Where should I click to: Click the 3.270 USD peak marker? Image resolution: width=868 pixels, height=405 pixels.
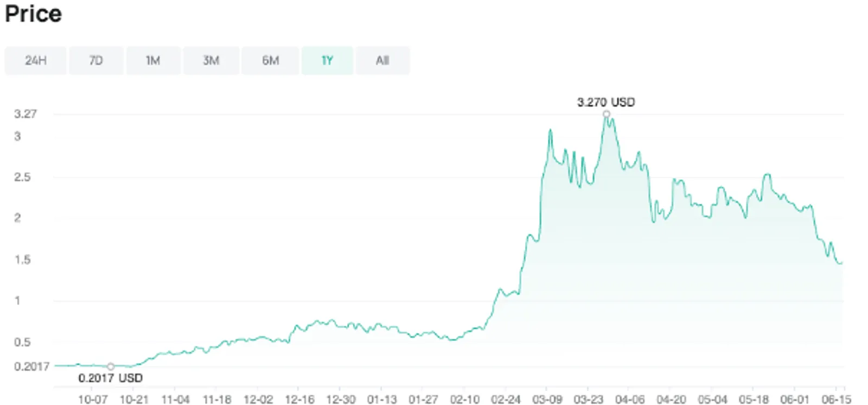click(607, 114)
